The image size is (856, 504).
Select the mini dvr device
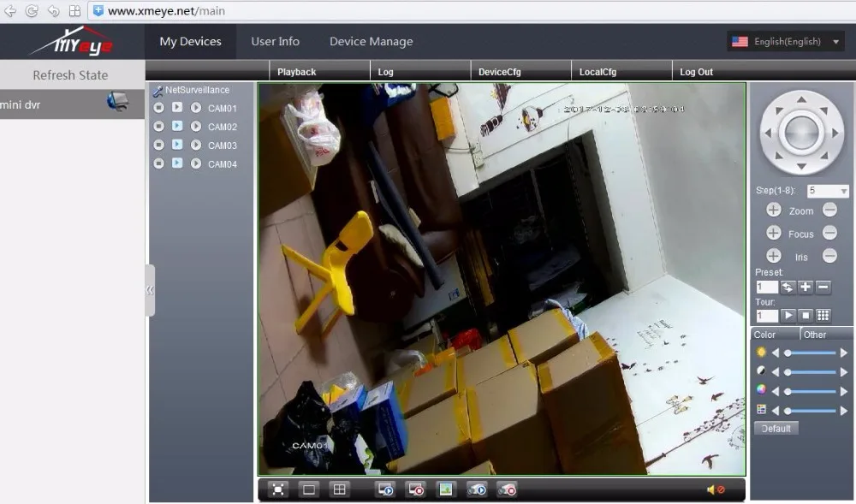[x=71, y=104]
